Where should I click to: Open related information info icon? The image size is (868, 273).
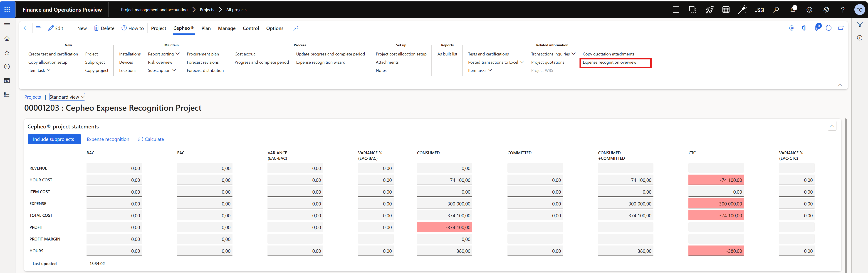(x=860, y=38)
